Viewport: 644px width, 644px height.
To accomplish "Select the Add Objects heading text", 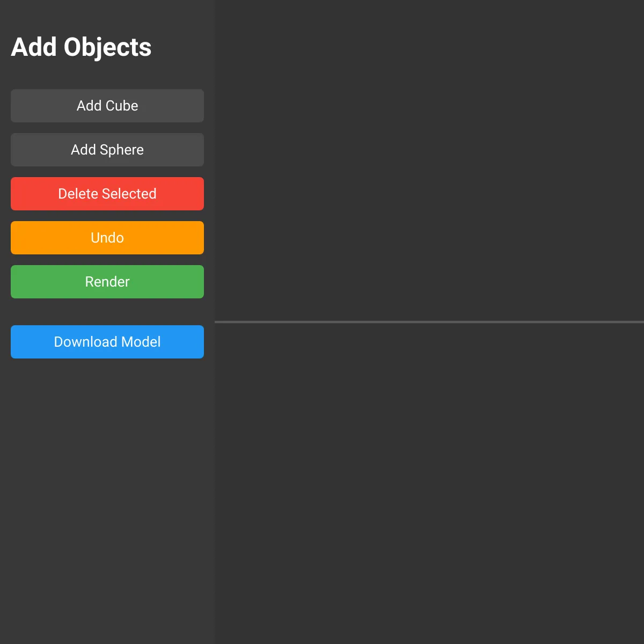I will point(81,47).
